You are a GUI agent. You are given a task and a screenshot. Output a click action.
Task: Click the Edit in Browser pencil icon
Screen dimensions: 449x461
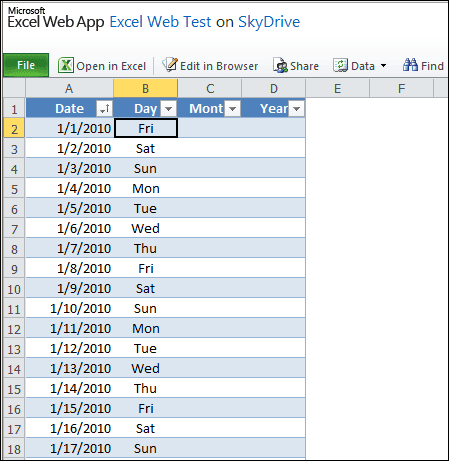click(x=170, y=65)
